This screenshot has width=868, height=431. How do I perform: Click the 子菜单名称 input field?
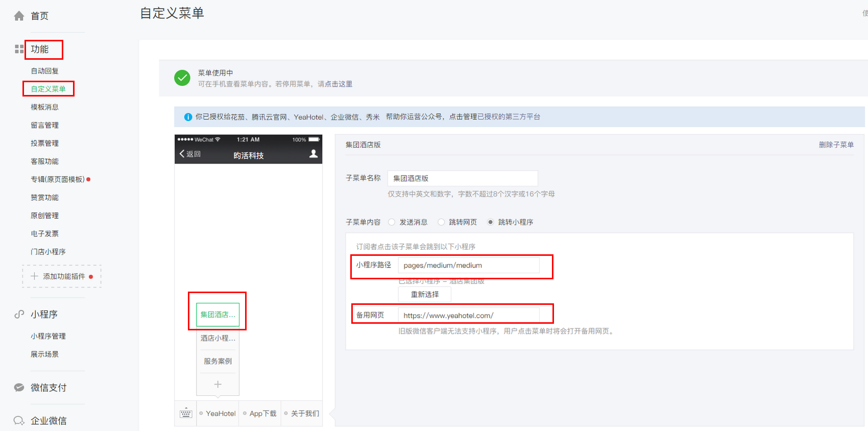(463, 178)
